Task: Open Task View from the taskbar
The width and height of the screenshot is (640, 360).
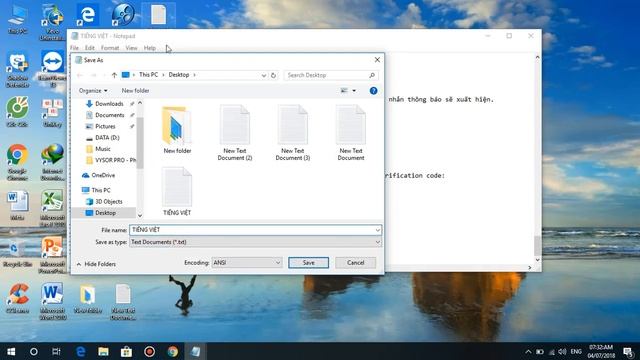Action: tap(56, 351)
